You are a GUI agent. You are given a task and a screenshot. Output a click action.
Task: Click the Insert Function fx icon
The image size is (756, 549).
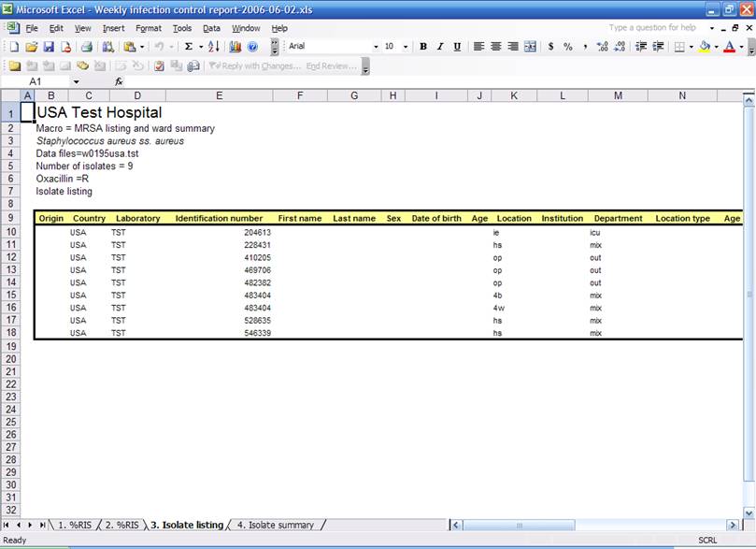[119, 81]
